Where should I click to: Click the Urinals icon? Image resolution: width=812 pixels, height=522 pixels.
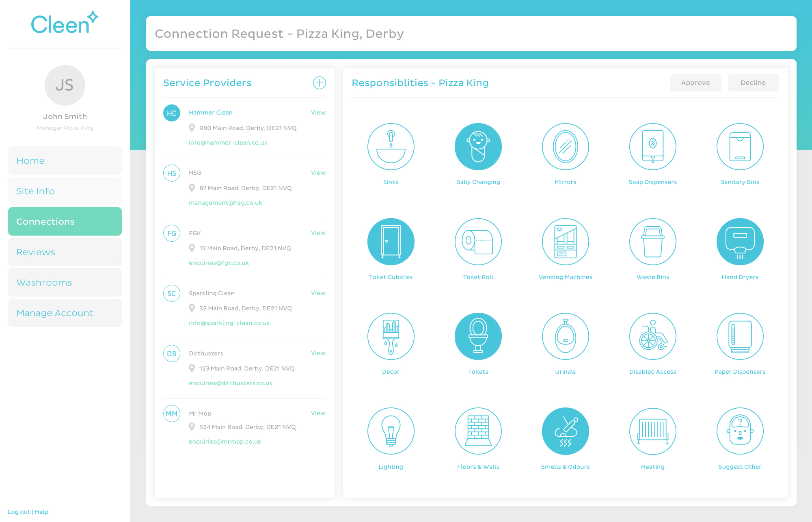(565, 336)
